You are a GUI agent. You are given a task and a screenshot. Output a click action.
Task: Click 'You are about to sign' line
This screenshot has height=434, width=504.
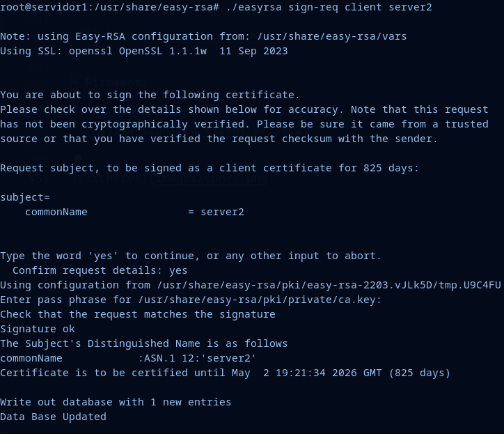150,95
